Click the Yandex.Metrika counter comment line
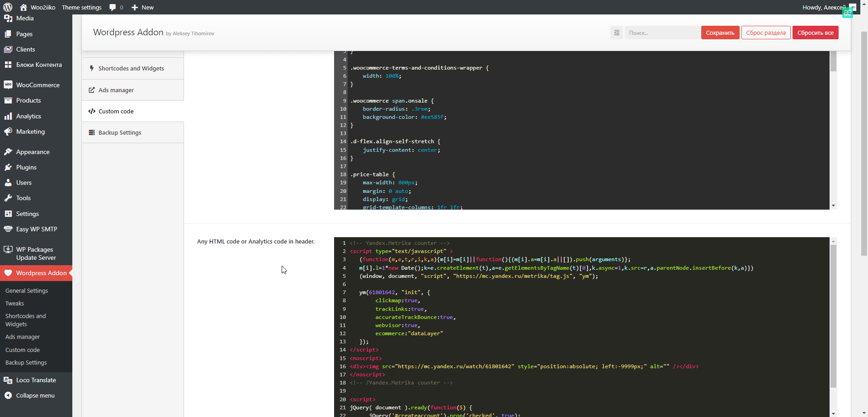The width and height of the screenshot is (868, 417). 399,243
